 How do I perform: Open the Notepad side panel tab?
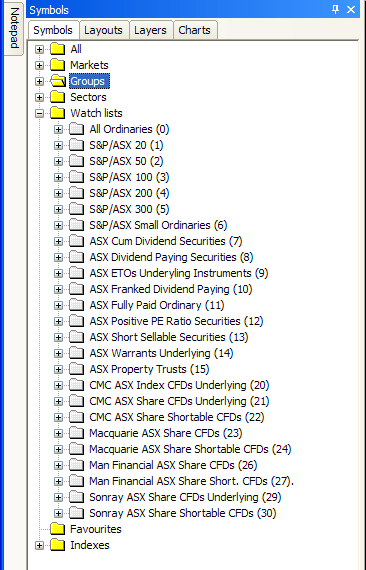point(14,28)
